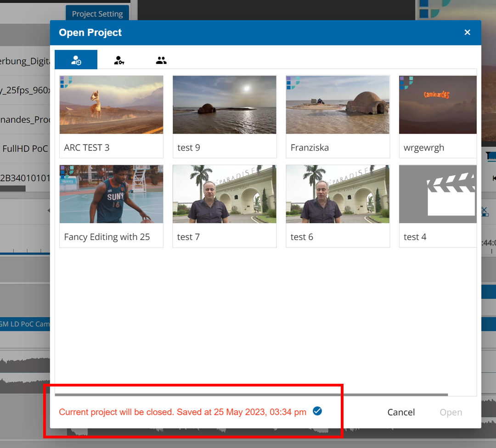Close the Open Project dialog
This screenshot has height=448, width=496.
pos(467,32)
